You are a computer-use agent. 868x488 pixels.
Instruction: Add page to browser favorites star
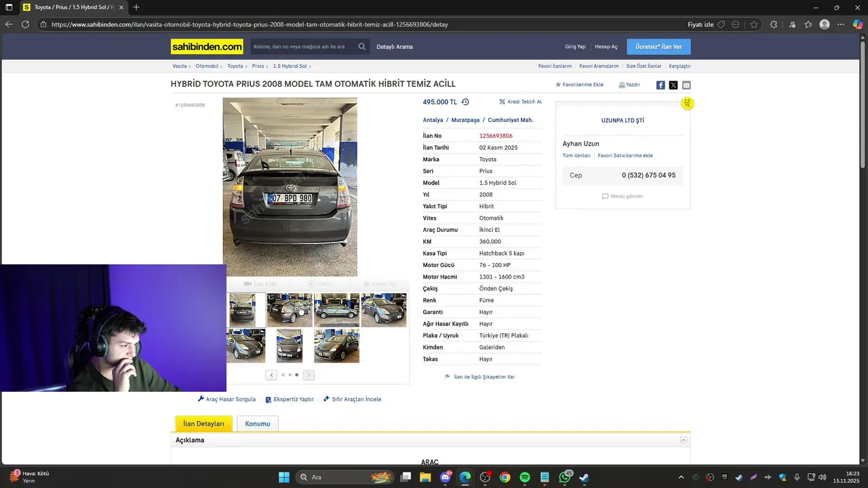[x=754, y=24]
